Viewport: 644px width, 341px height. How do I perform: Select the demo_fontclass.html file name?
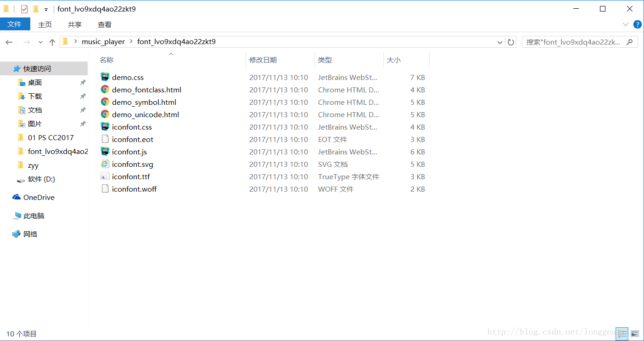click(x=146, y=90)
